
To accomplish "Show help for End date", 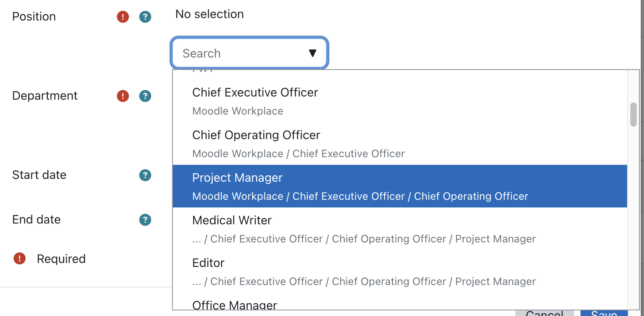I will 145,220.
